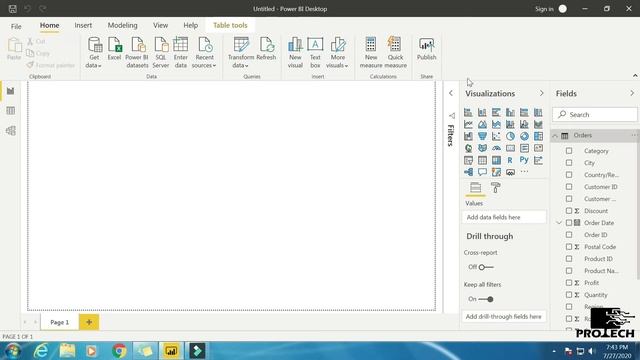Screen dimensions: 640x360
Task: Select the Map visual
Action: point(468,148)
